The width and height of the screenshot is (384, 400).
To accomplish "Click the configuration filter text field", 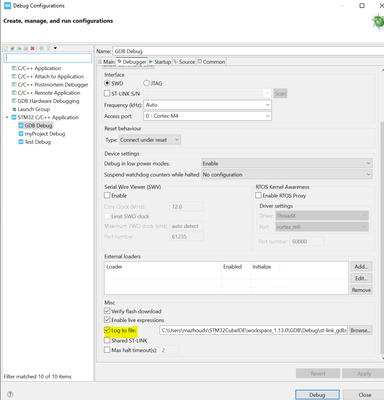I will 48,58.
